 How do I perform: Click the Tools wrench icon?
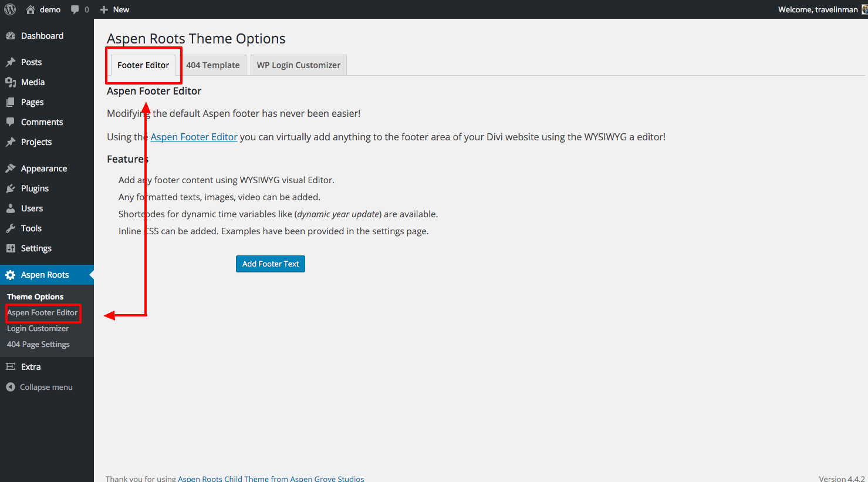[x=11, y=228]
